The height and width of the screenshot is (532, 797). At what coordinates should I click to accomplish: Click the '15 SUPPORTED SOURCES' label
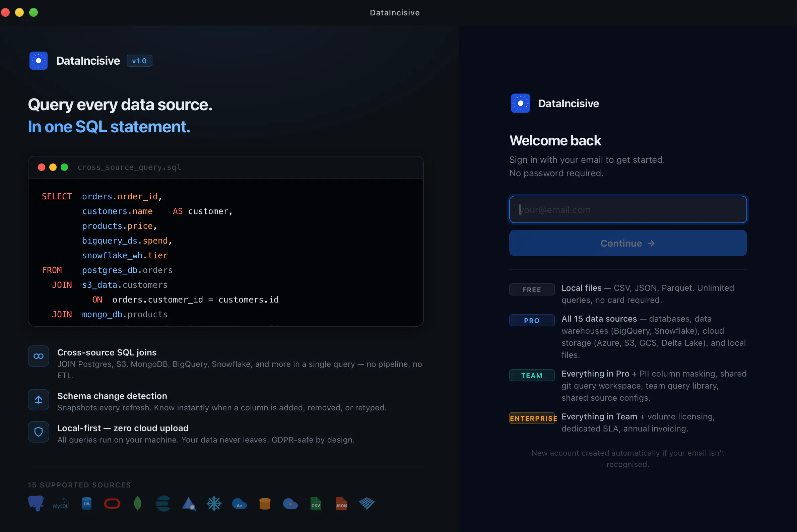click(79, 485)
